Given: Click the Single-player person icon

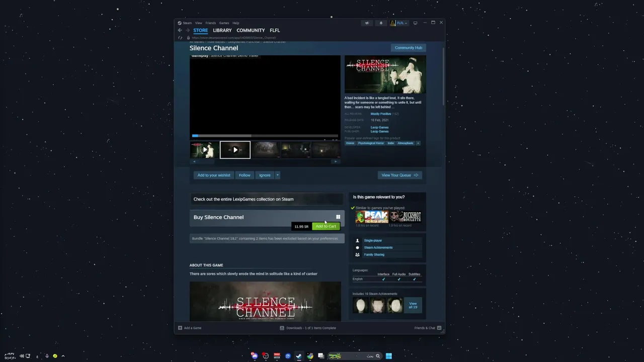Looking at the screenshot, I should click(358, 240).
